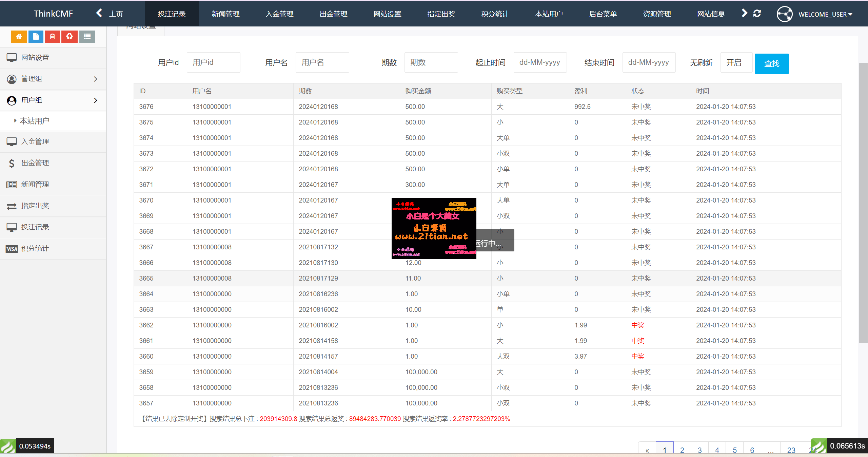Click the gray list icon button

87,37
